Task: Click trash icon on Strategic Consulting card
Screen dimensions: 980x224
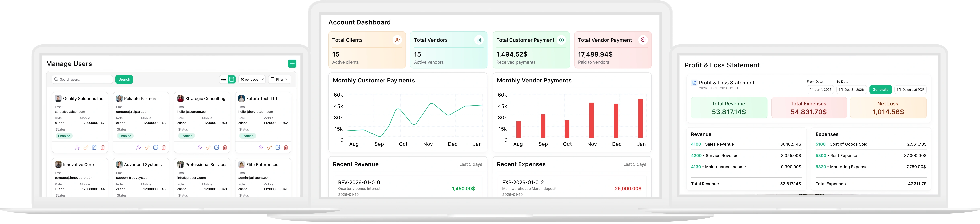Action: [x=225, y=147]
